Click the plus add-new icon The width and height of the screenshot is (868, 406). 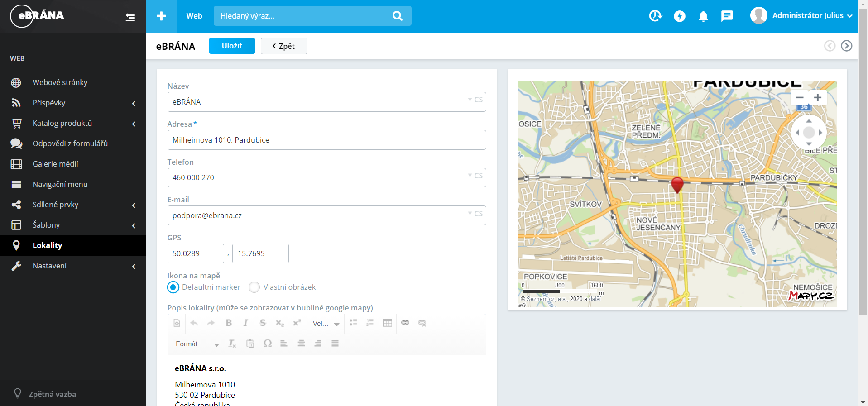(161, 16)
